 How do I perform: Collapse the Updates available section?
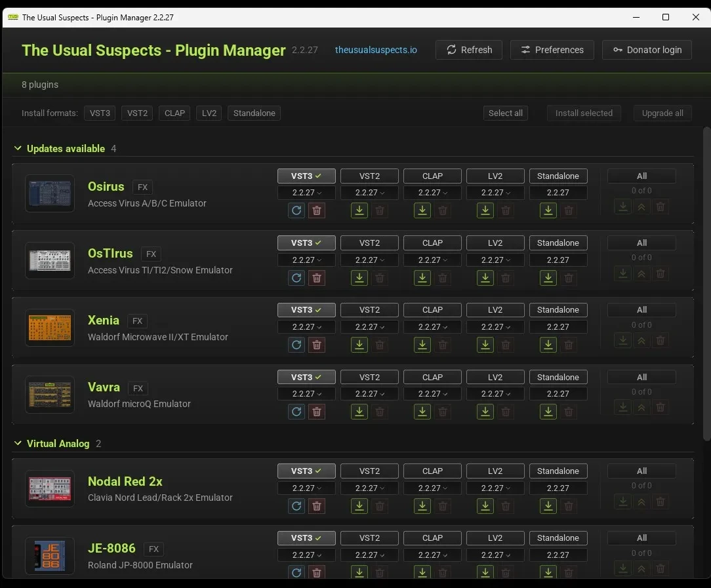click(x=18, y=149)
